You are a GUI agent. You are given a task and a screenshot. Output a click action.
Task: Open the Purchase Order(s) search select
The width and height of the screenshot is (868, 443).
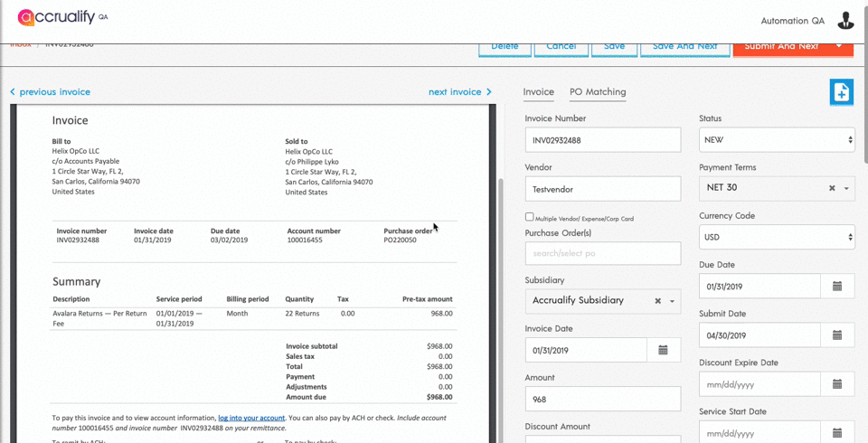pos(603,253)
